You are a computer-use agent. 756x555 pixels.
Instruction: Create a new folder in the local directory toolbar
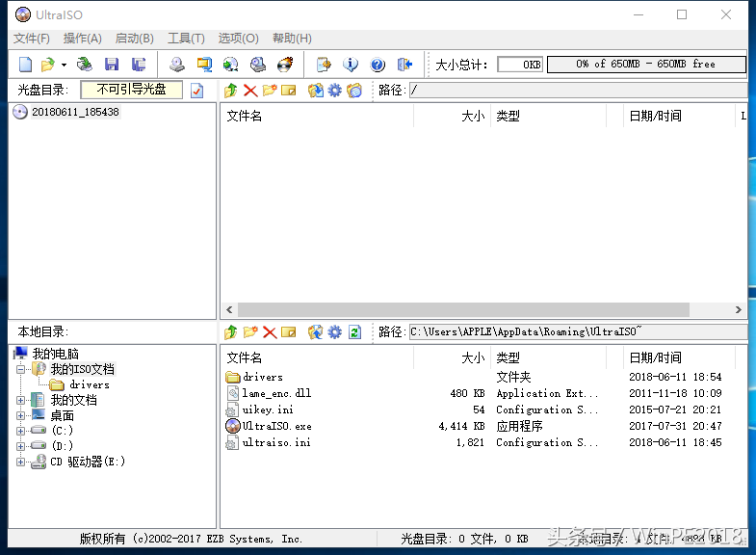click(x=250, y=331)
